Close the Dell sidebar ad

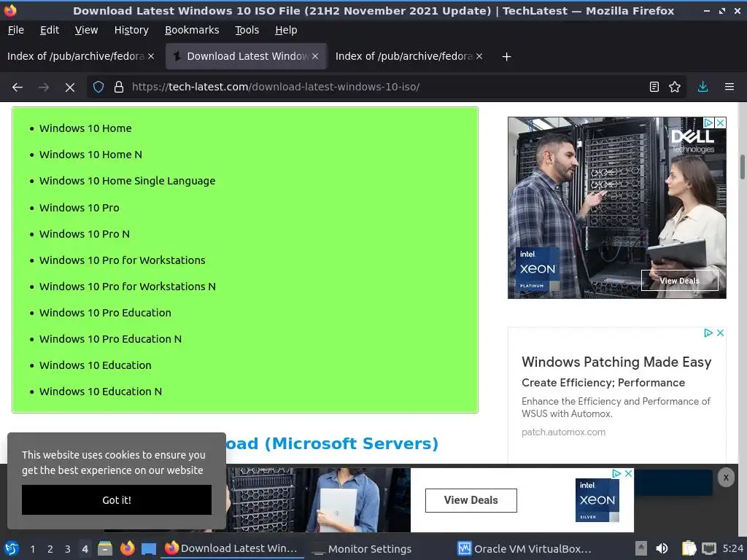coord(721,122)
